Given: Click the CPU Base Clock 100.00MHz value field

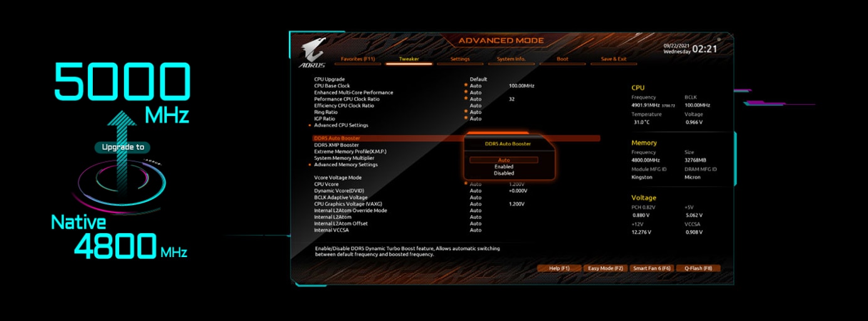Looking at the screenshot, I should point(521,85).
